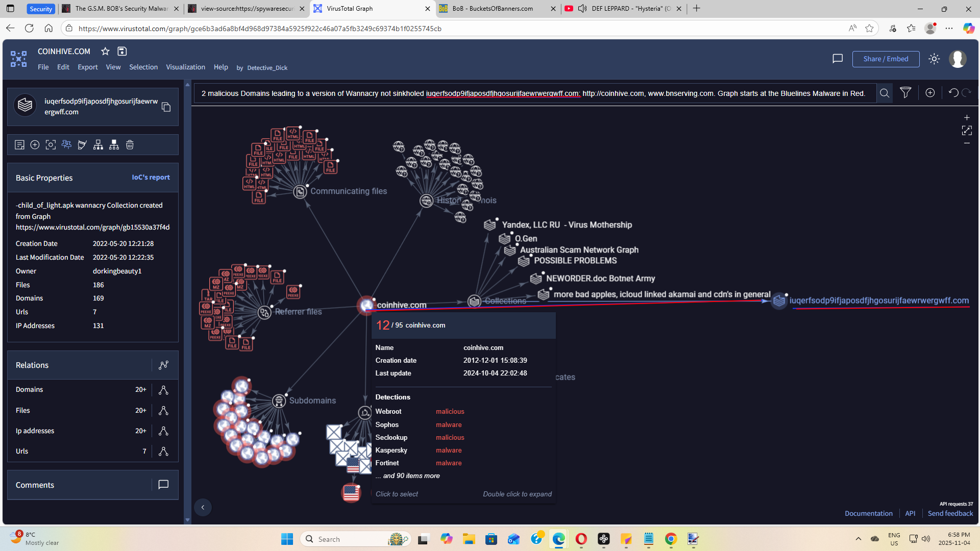Open the Windows Start menu
The width and height of the screenshot is (980, 551).
coord(287,539)
